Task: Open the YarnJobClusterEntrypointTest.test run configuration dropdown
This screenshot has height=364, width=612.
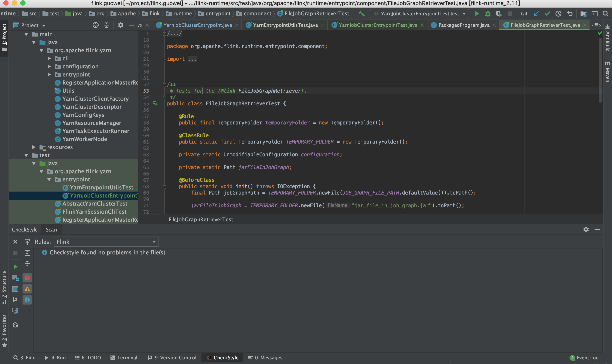Action: (419, 14)
